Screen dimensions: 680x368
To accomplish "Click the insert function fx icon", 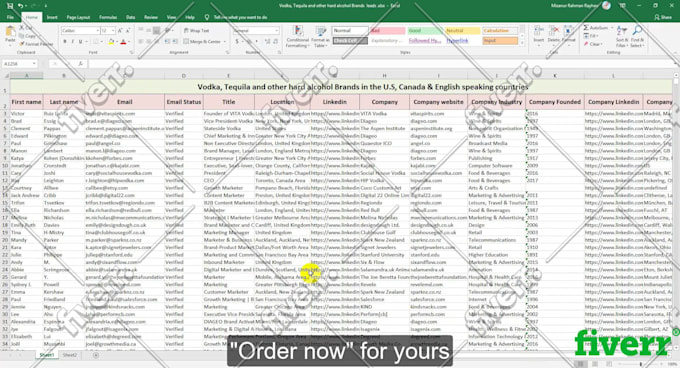I will [x=80, y=64].
